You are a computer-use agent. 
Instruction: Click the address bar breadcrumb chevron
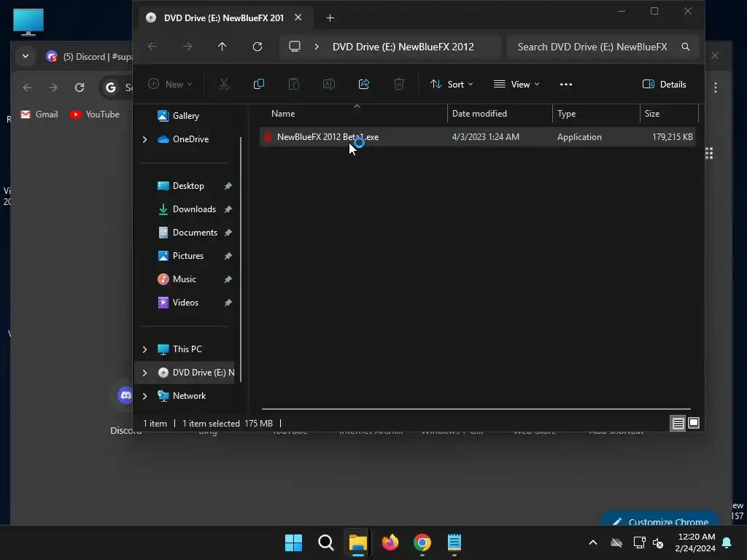[x=317, y=47]
